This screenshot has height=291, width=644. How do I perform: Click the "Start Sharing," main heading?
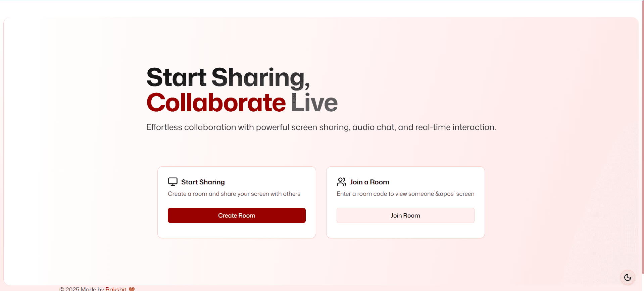[x=228, y=78]
